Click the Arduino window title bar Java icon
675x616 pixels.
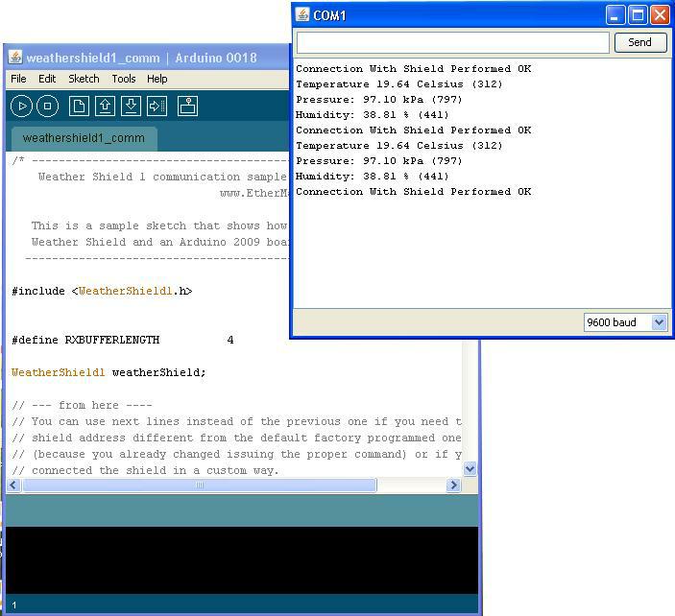click(x=15, y=58)
